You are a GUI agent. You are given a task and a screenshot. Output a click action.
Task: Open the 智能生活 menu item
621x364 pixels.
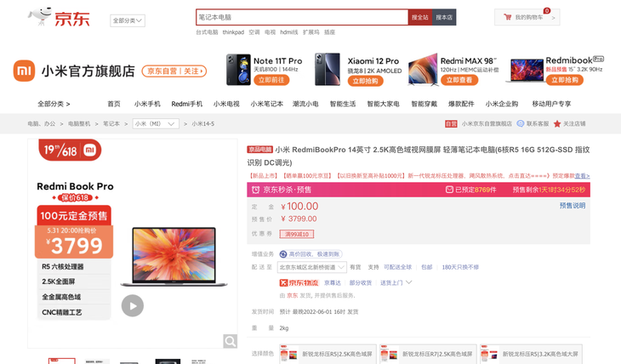tap(343, 104)
